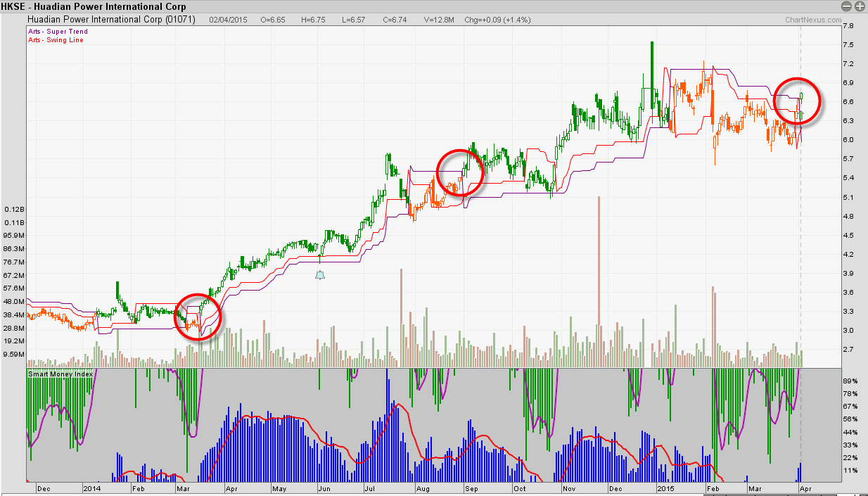The height and width of the screenshot is (496, 868).
Task: Click the 9.59M volume axis label
Action: [x=15, y=355]
